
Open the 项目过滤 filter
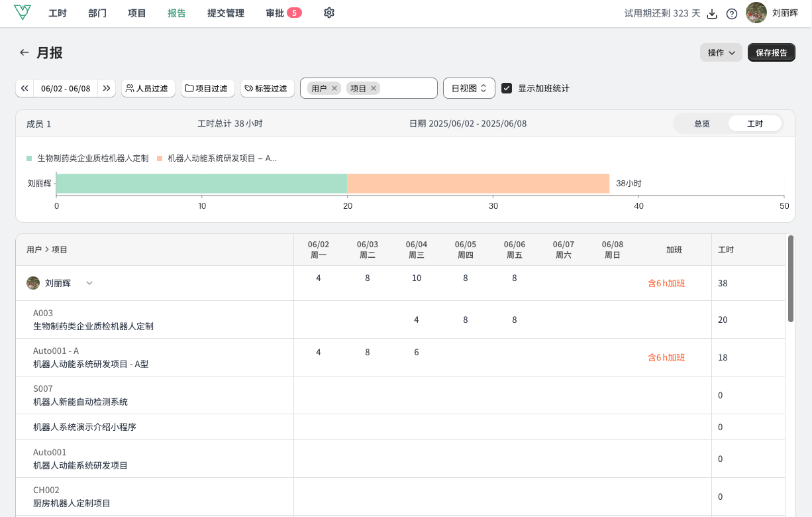[208, 88]
